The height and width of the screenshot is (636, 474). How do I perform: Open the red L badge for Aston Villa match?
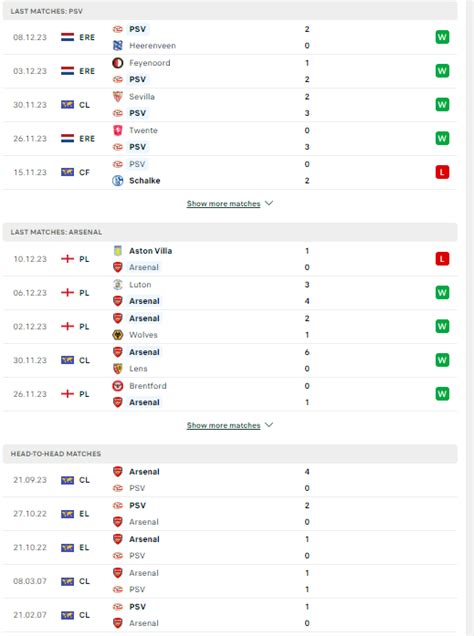[x=442, y=259]
